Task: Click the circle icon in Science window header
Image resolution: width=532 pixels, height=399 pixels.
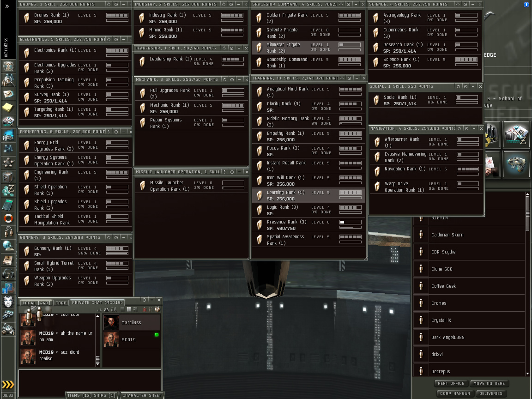Action: point(465,5)
